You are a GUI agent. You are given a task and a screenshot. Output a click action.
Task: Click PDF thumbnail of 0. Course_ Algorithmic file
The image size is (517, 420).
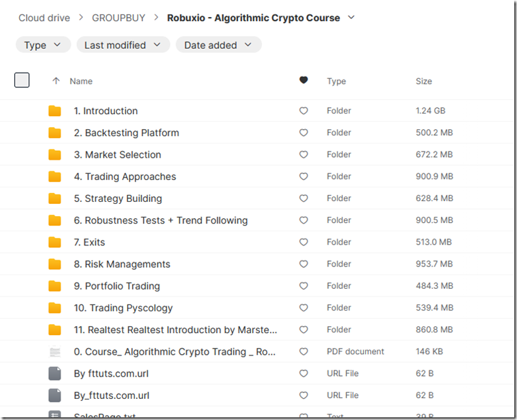tap(54, 352)
